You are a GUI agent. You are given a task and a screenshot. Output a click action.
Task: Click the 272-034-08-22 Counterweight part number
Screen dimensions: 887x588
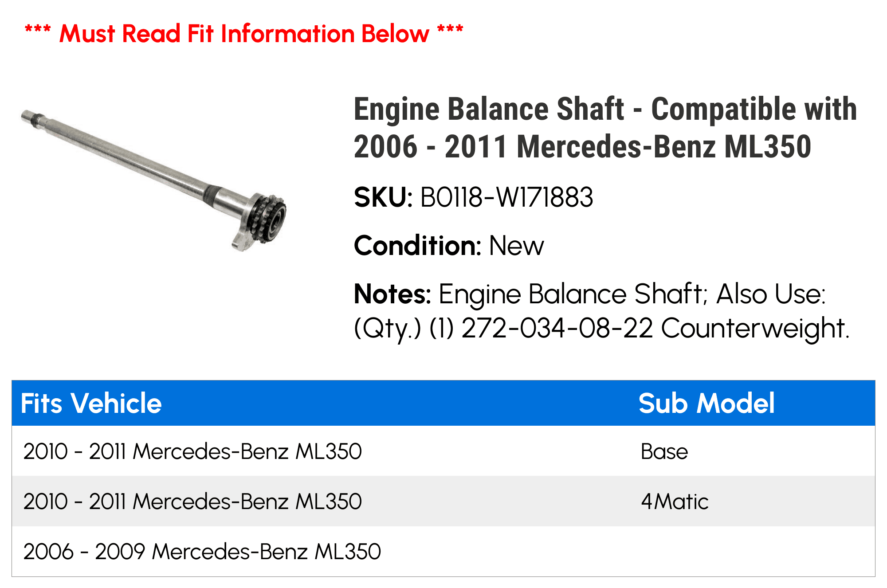655,328
